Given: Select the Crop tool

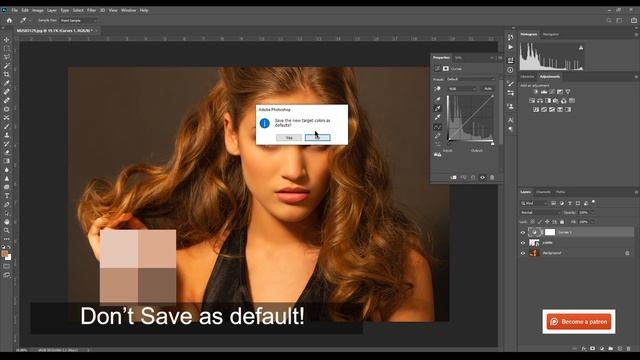Looking at the screenshot, I should click(7, 74).
